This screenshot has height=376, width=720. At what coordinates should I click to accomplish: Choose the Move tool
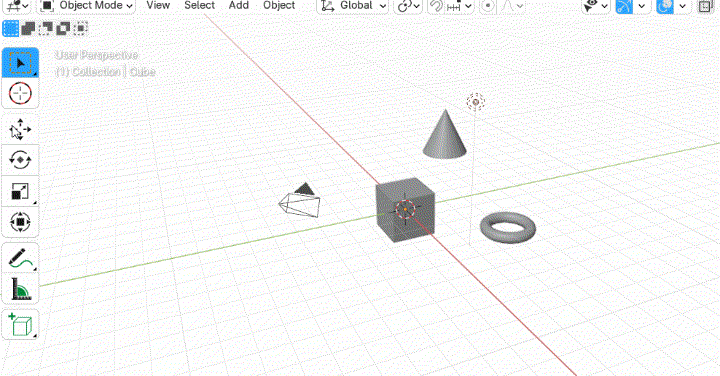tap(20, 129)
